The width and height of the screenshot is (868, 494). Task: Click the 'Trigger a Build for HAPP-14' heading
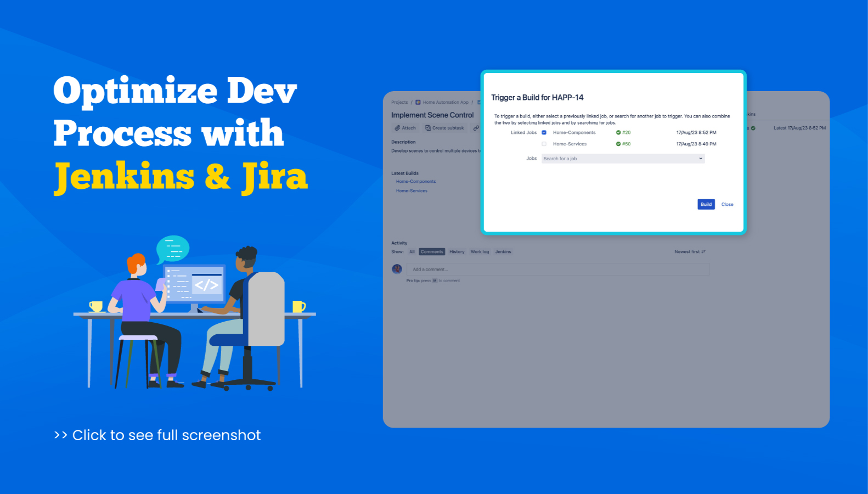pyautogui.click(x=537, y=98)
